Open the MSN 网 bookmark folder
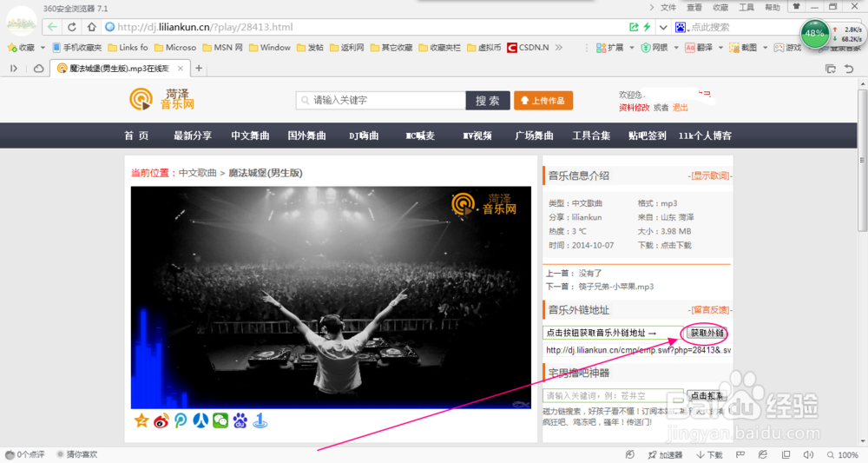 (x=222, y=48)
